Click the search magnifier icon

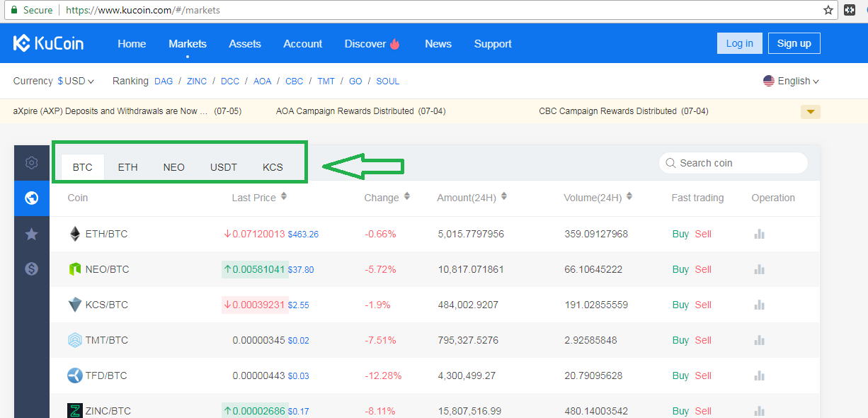(670, 163)
